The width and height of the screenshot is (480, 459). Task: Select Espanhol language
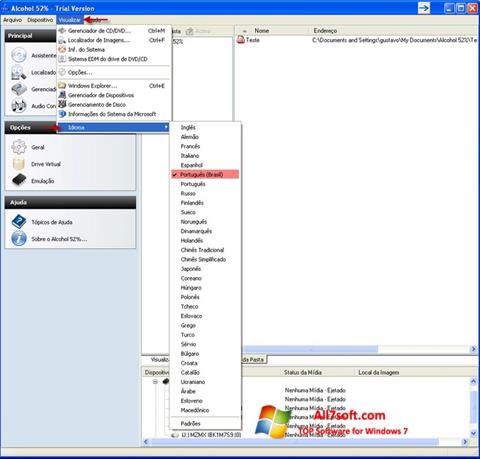205,165
